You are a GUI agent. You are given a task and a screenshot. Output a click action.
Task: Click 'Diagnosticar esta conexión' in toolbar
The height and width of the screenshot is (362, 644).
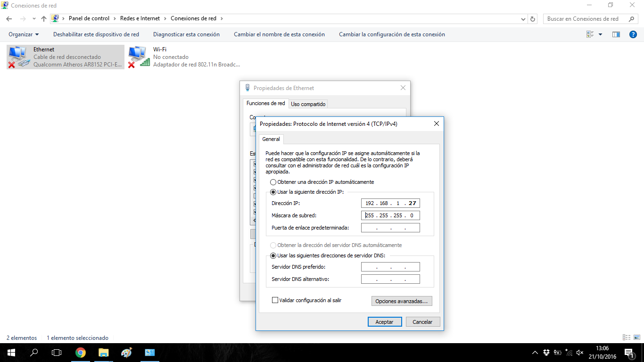pyautogui.click(x=186, y=34)
